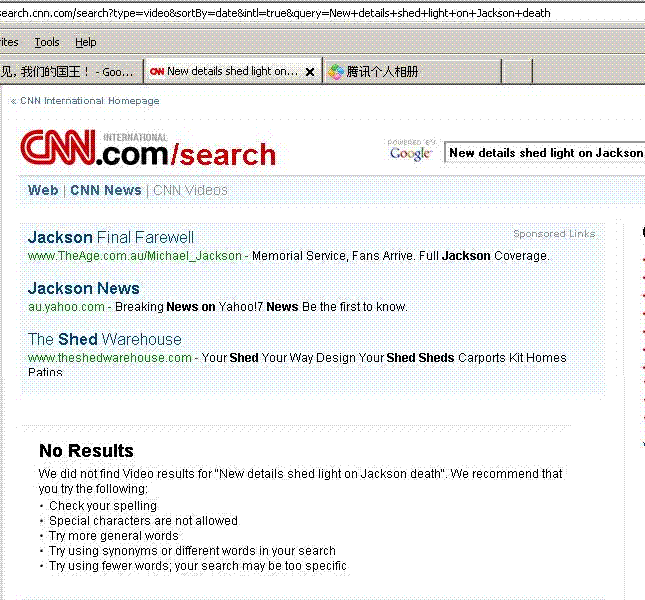
Task: Open the Jackson Final Farewell sponsored link
Action: [111, 237]
